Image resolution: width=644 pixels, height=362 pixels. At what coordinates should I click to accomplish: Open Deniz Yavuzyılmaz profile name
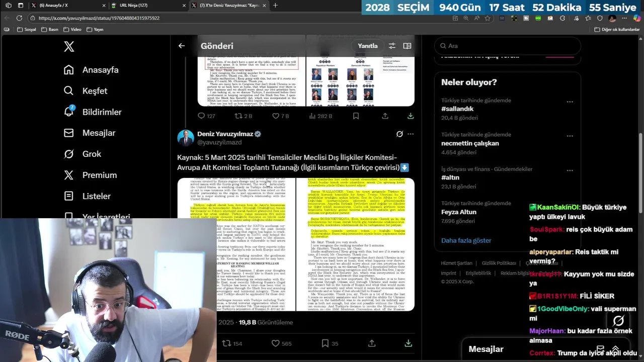(225, 134)
